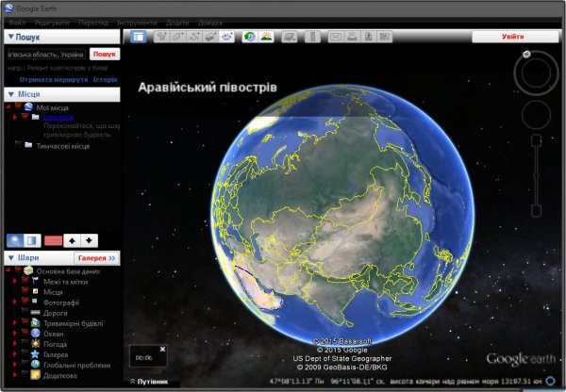This screenshot has height=392, width=566.
Task: Expand the Путівник tour guide bar
Action: coord(149,382)
